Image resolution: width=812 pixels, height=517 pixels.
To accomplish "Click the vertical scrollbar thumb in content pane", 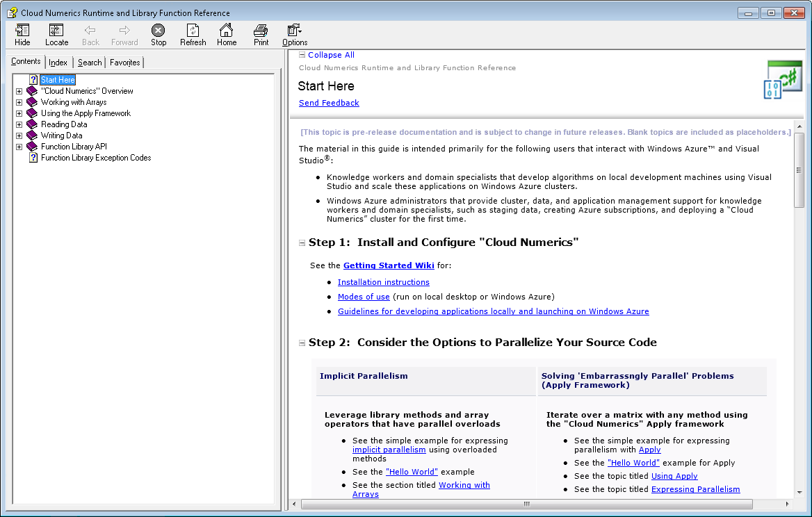I will click(799, 170).
